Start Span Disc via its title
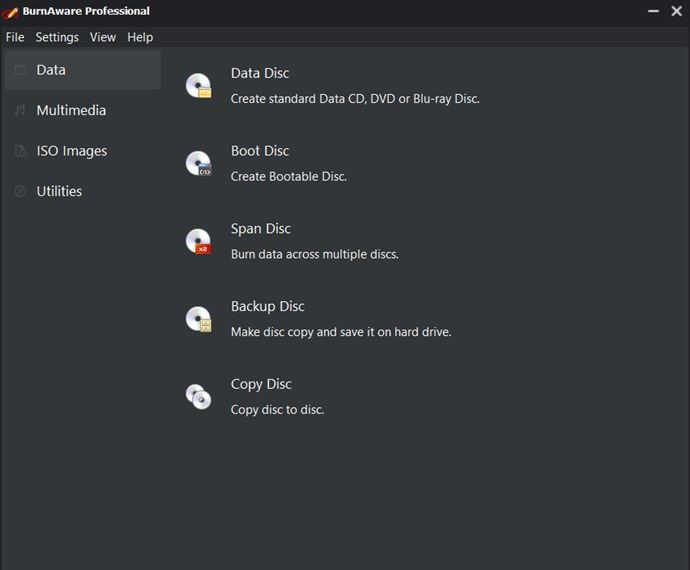The width and height of the screenshot is (690, 570). coord(261,229)
